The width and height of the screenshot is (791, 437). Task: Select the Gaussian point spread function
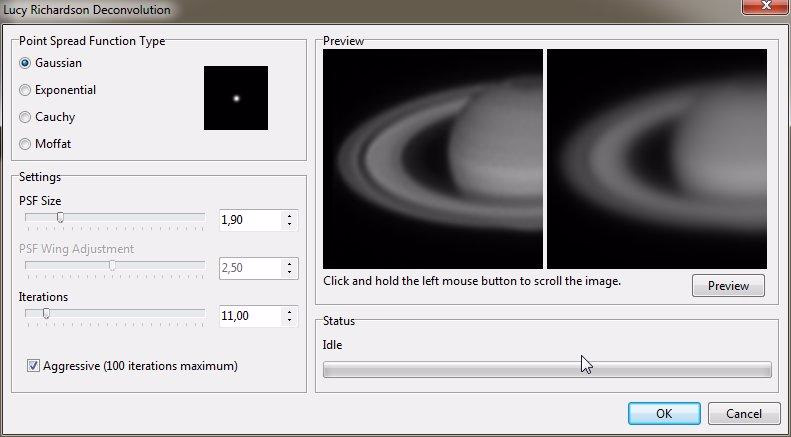point(26,63)
